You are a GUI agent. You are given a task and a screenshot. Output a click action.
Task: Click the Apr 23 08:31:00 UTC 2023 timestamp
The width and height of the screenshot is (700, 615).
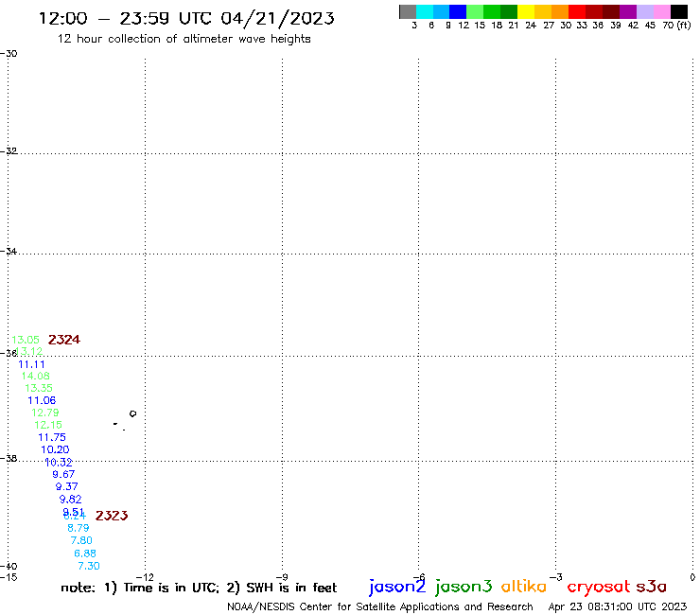(618, 606)
